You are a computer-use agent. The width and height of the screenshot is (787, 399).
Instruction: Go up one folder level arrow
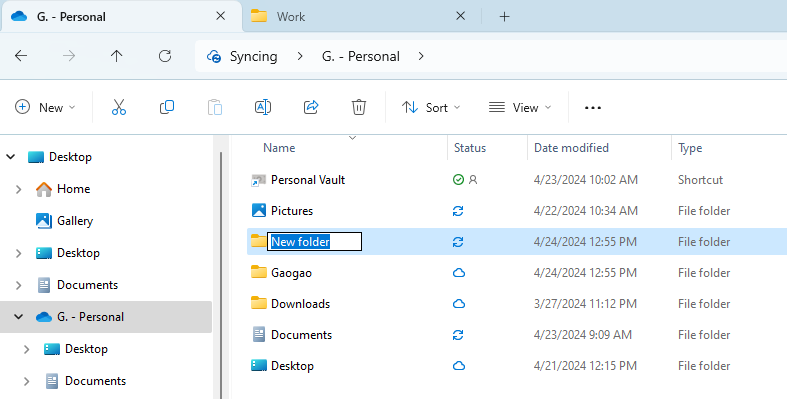tap(116, 56)
